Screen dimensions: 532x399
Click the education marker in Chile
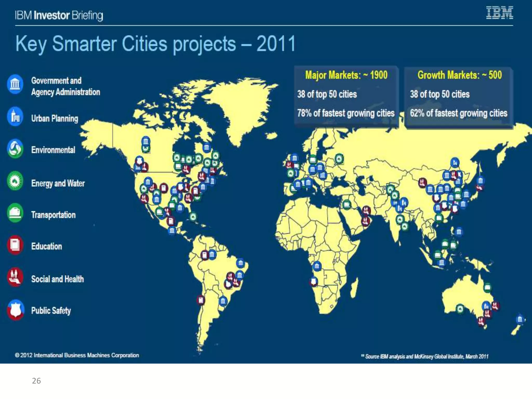point(201,300)
